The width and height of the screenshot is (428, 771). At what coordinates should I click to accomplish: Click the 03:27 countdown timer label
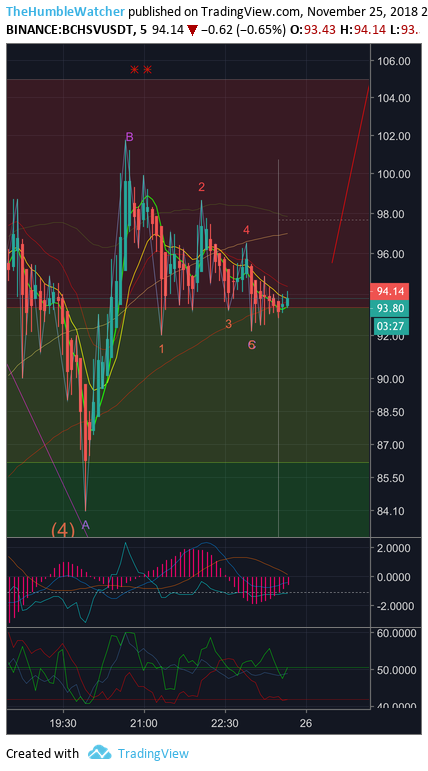390,326
